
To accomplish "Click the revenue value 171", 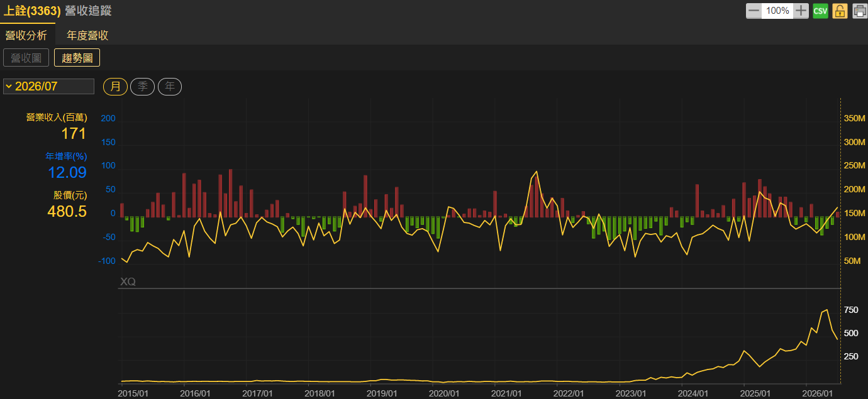I will (74, 133).
